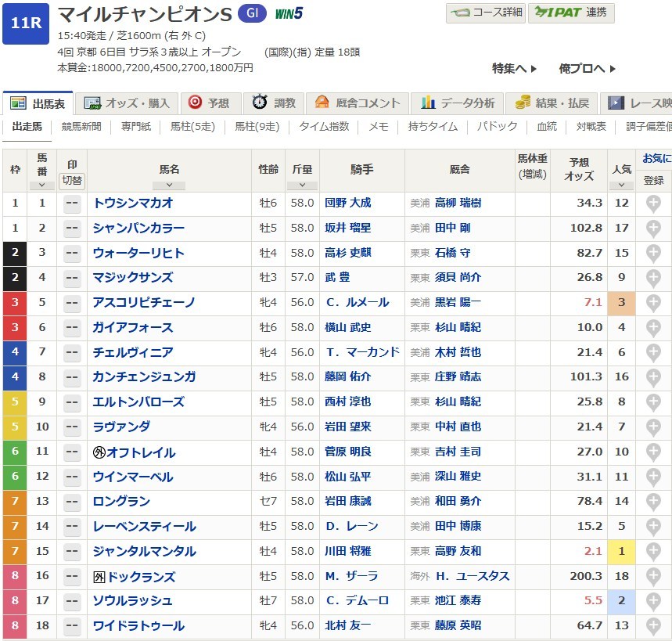
Task: Open the 馬名 column sort dropdown
Action: tap(169, 185)
